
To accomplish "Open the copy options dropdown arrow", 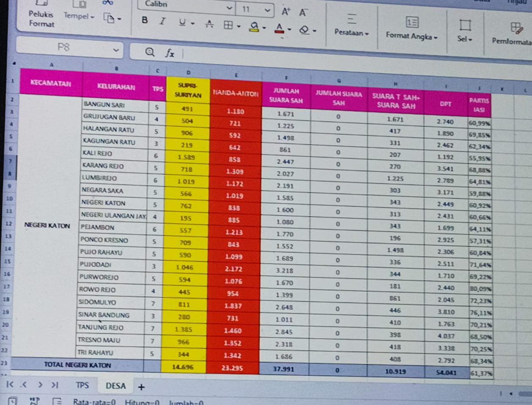I will pos(119,19).
